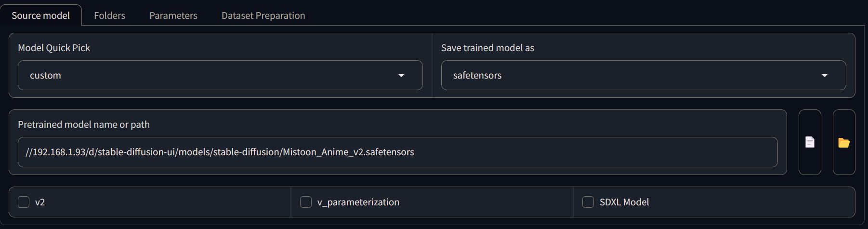Click into the pretrained model path field
The width and height of the screenshot is (868, 229).
pyautogui.click(x=398, y=152)
